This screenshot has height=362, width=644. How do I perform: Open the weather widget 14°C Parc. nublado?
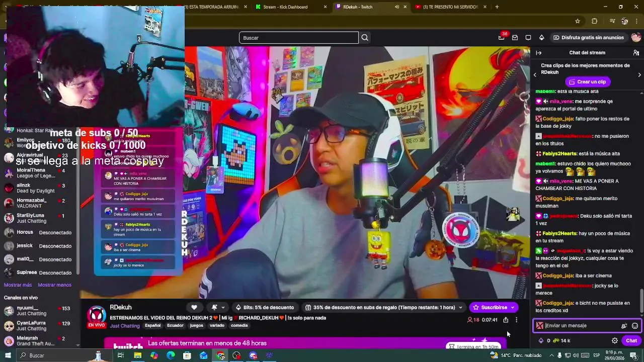pos(516,355)
